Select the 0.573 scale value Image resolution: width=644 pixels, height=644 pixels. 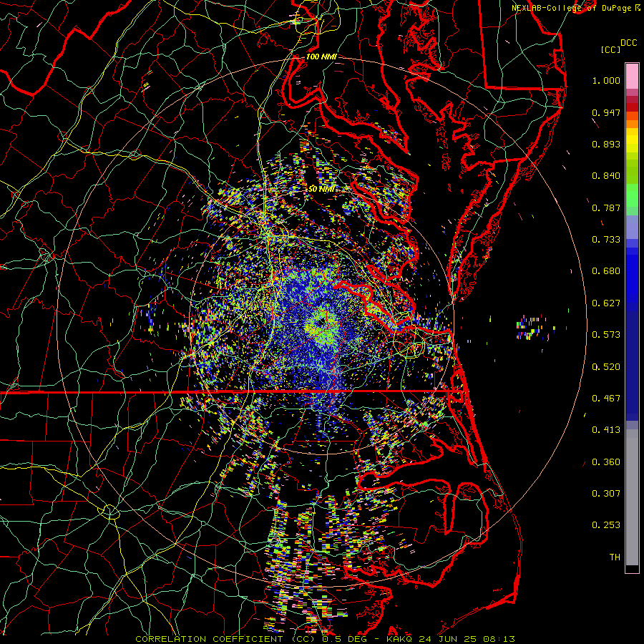(x=606, y=335)
